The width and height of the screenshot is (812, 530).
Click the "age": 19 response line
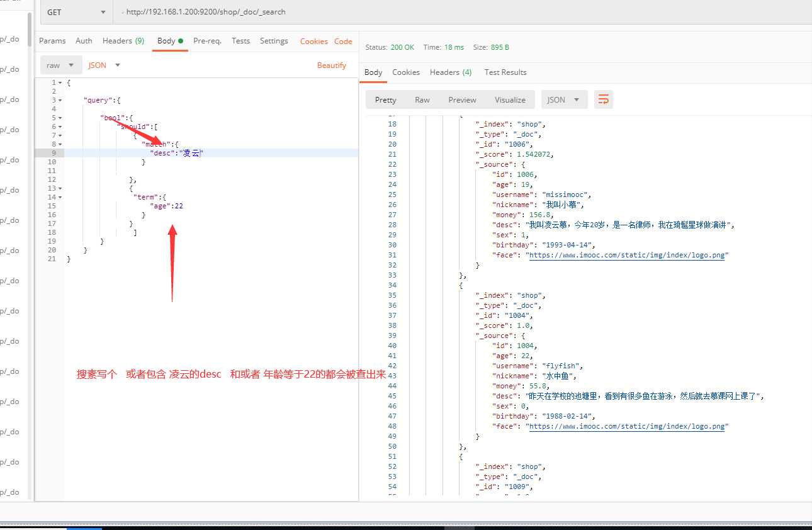[x=512, y=184]
